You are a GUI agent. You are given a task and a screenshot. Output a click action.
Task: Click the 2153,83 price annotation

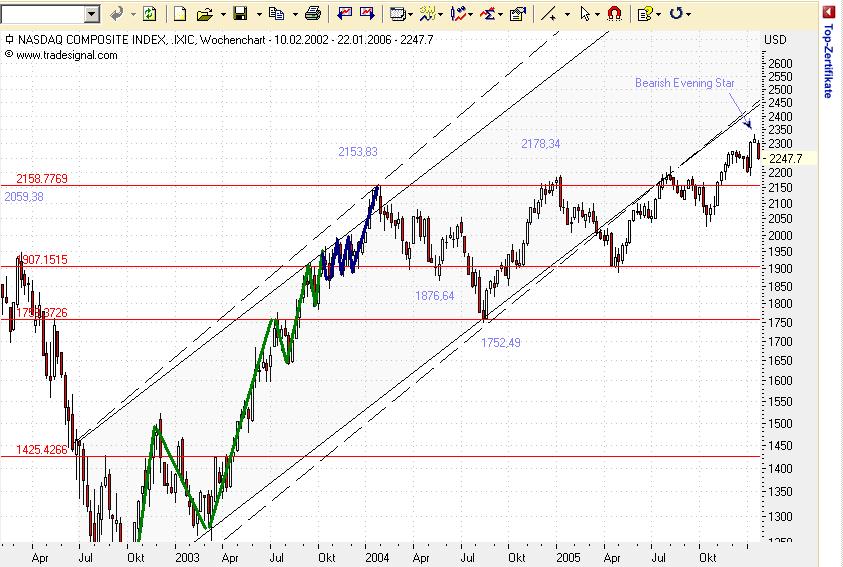(358, 152)
